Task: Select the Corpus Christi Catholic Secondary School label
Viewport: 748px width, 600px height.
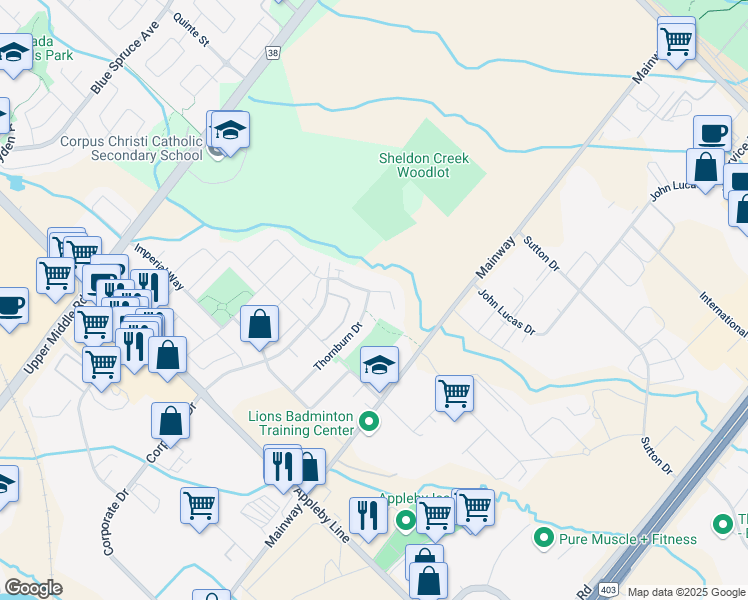Action: (132, 148)
